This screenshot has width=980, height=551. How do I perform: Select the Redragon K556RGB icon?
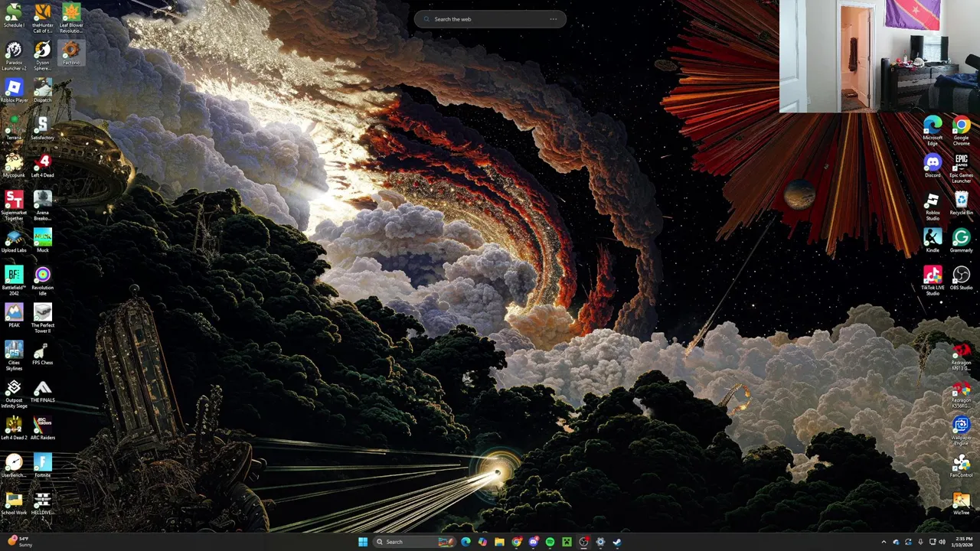(x=962, y=394)
